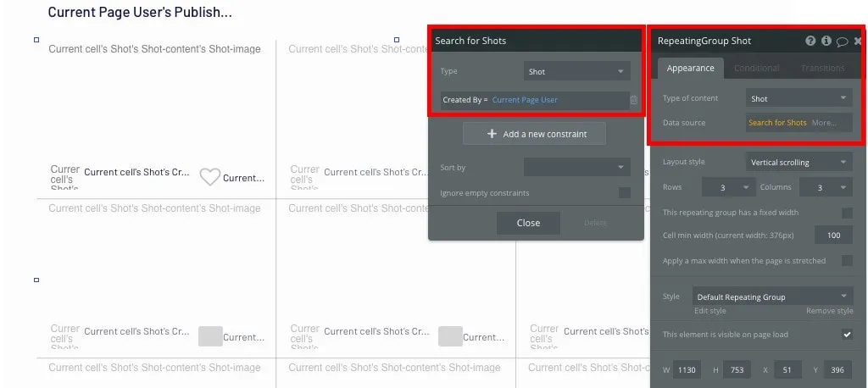Close the RepeatingGroup Shot property panel

tap(858, 41)
